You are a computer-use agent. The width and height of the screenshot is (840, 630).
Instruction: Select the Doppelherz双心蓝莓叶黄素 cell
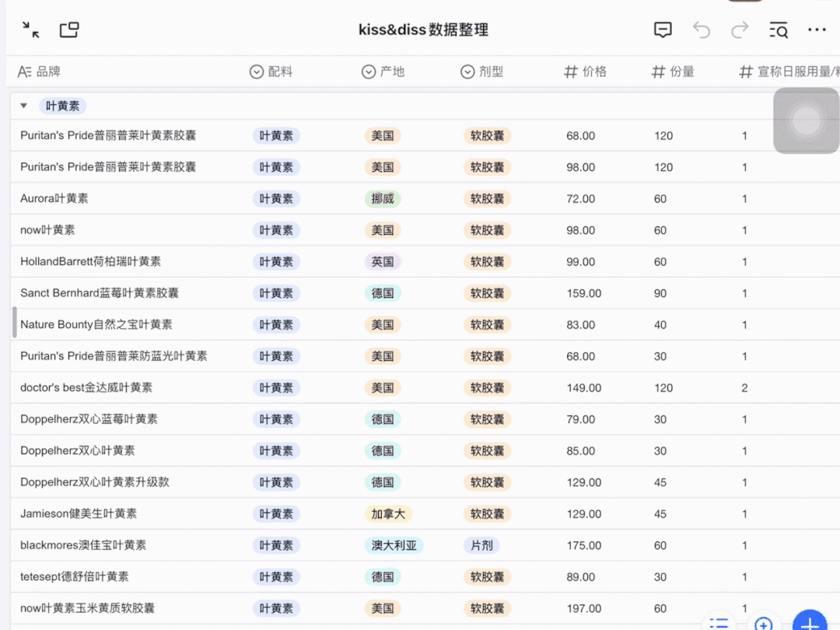(89, 419)
